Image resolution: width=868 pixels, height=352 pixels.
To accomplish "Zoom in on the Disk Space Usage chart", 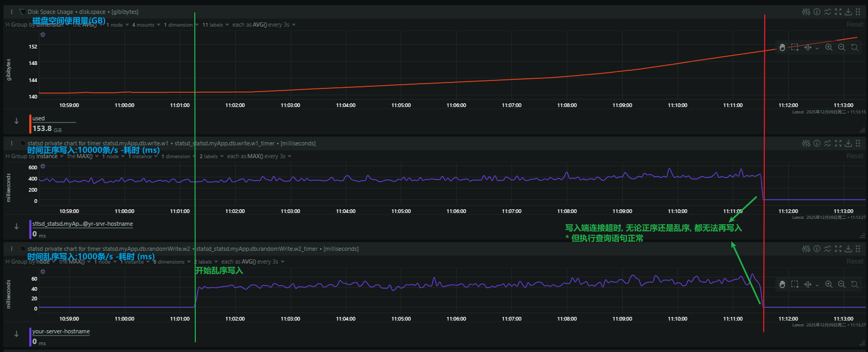I will pos(829,47).
